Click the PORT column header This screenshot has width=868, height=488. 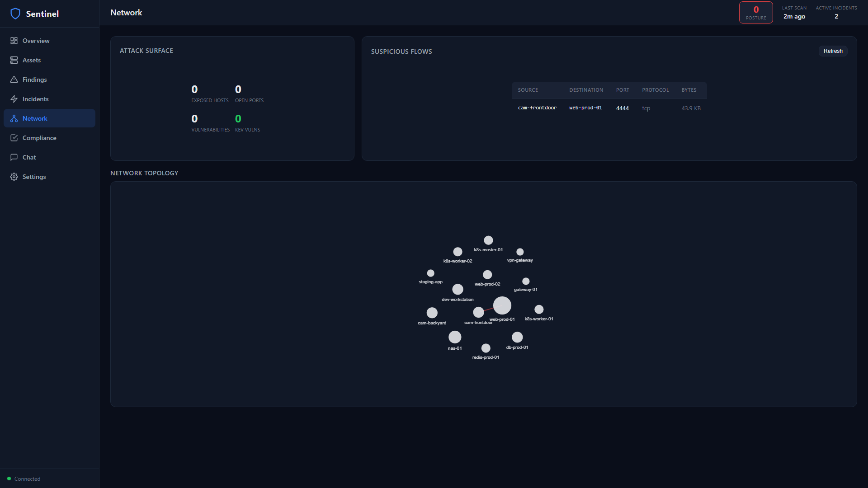pos(623,90)
